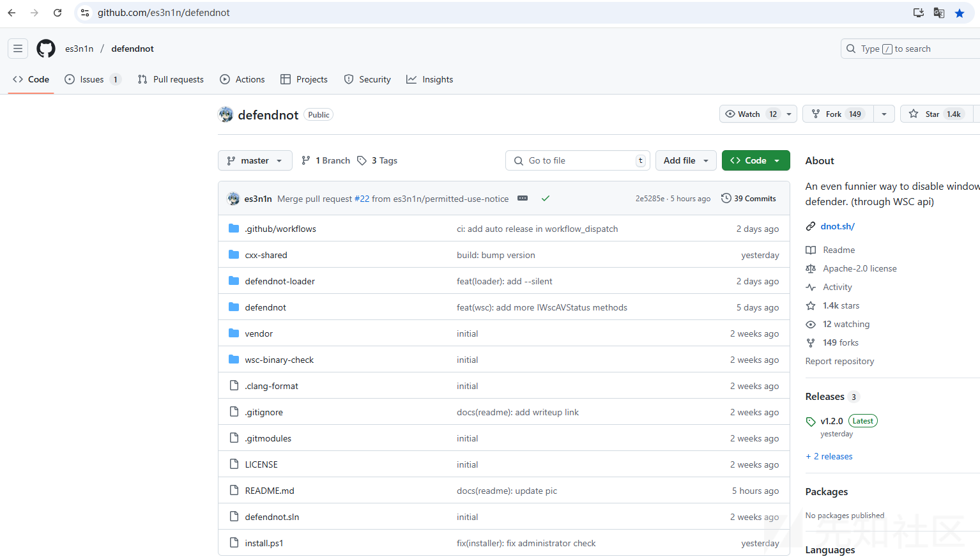980x559 pixels.
Task: Fork the repository with Fork button
Action: coord(838,114)
